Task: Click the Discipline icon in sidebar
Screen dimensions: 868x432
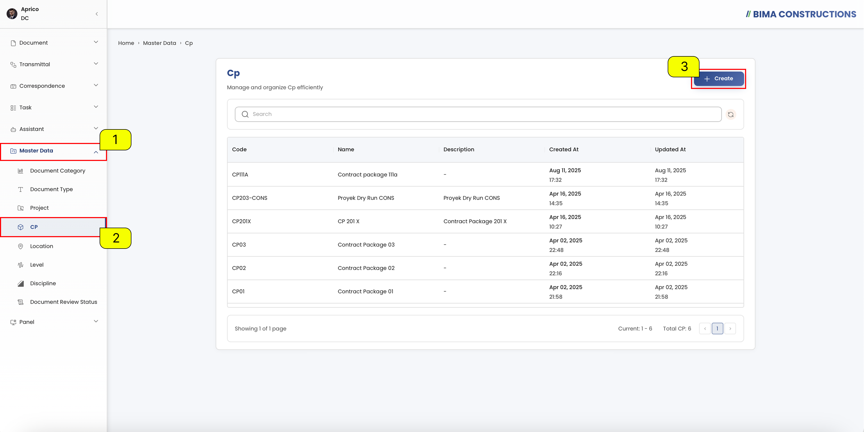Action: 21,283
